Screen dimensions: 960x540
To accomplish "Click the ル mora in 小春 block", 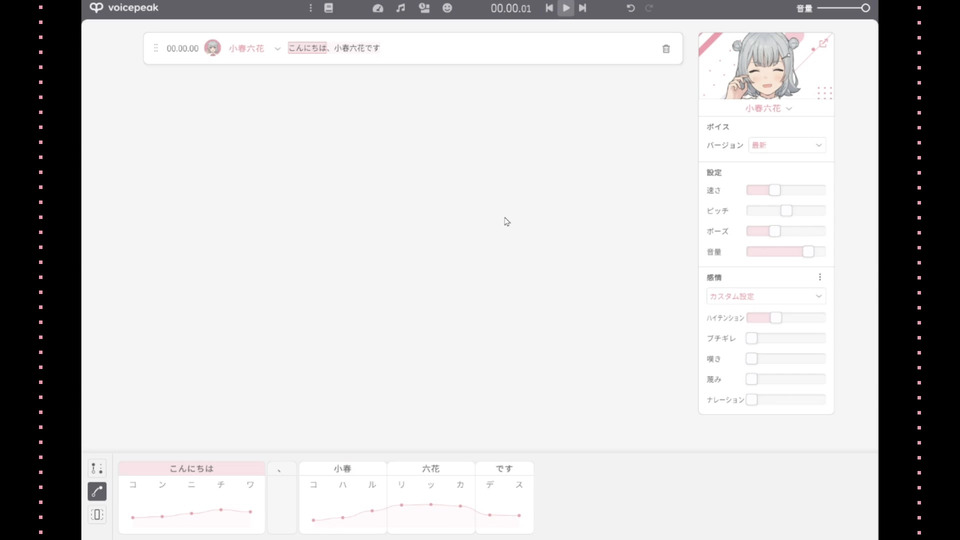I will click(x=372, y=484).
